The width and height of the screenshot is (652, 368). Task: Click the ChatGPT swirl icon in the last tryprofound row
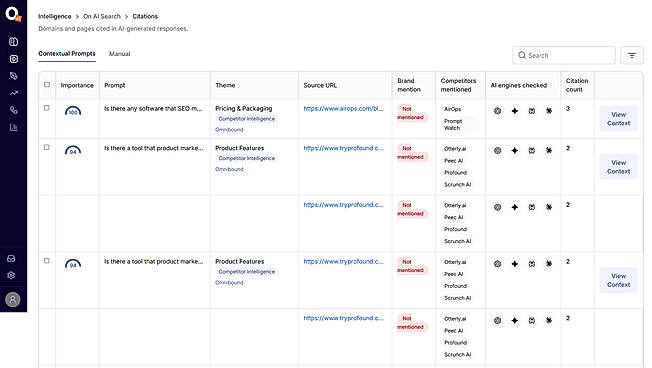point(497,321)
